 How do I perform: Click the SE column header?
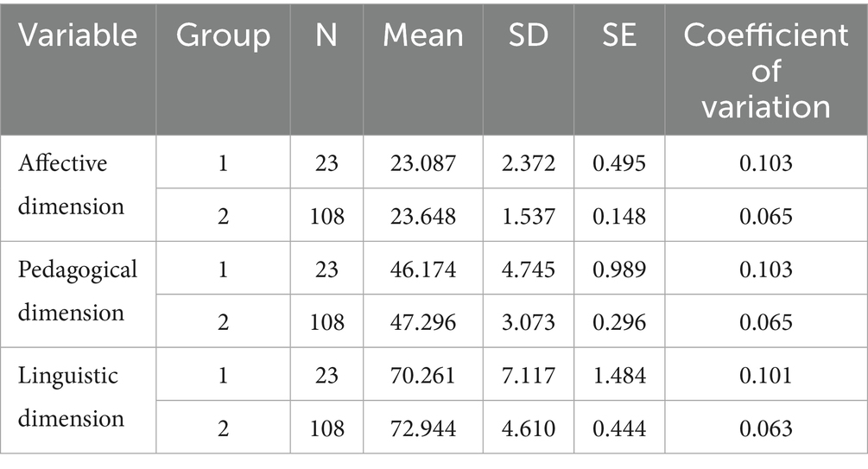618,35
